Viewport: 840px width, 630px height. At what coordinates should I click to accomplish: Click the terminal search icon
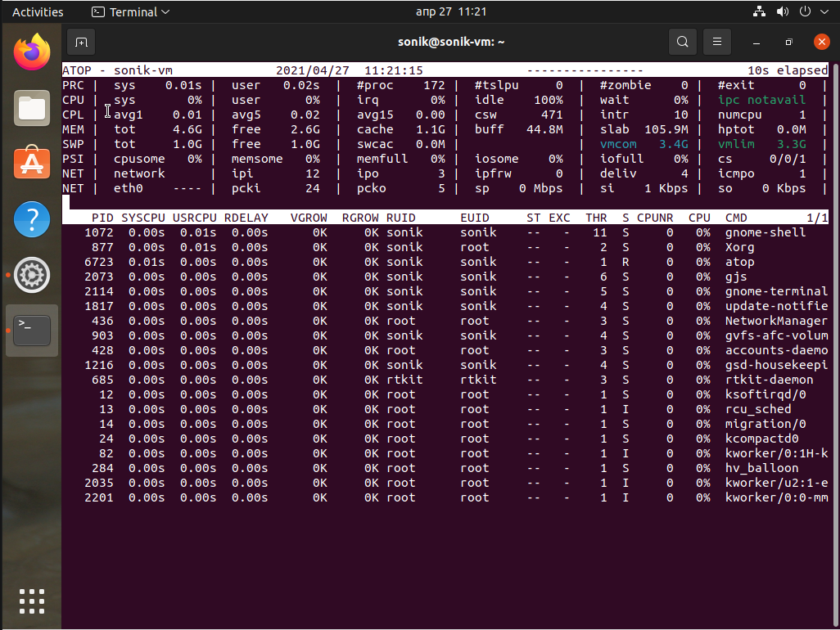(682, 42)
